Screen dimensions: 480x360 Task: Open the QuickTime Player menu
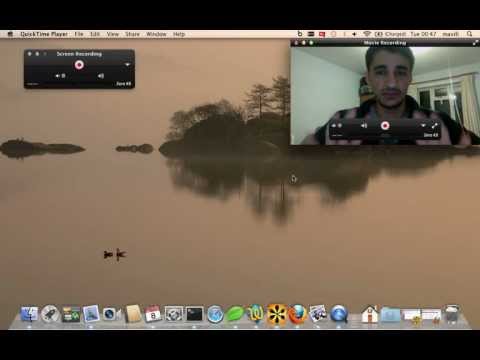[44, 34]
